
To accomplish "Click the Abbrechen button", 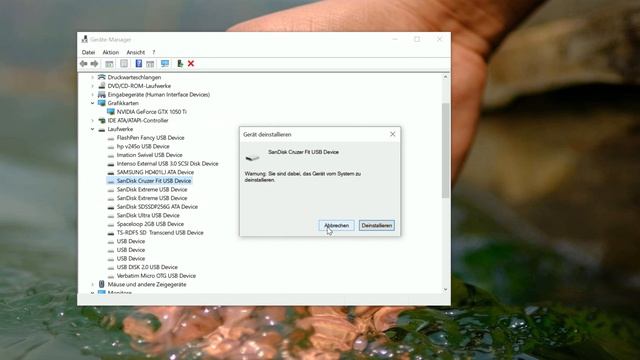I will point(336,225).
